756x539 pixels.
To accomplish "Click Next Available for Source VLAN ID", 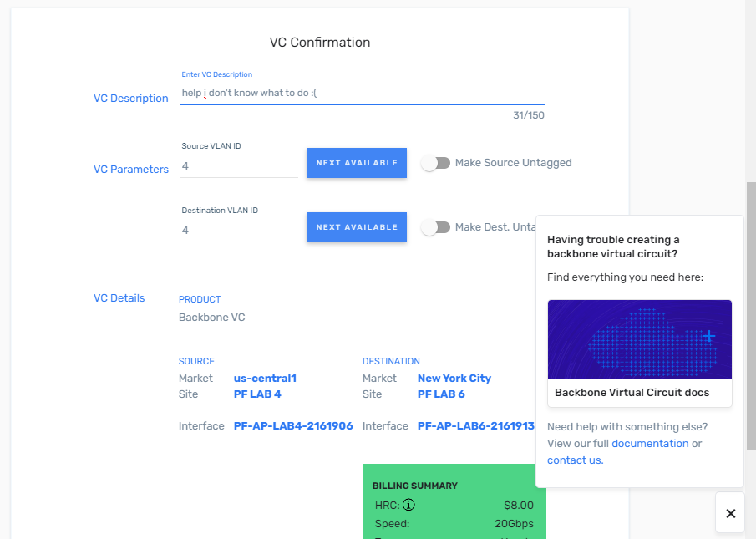I will (357, 163).
